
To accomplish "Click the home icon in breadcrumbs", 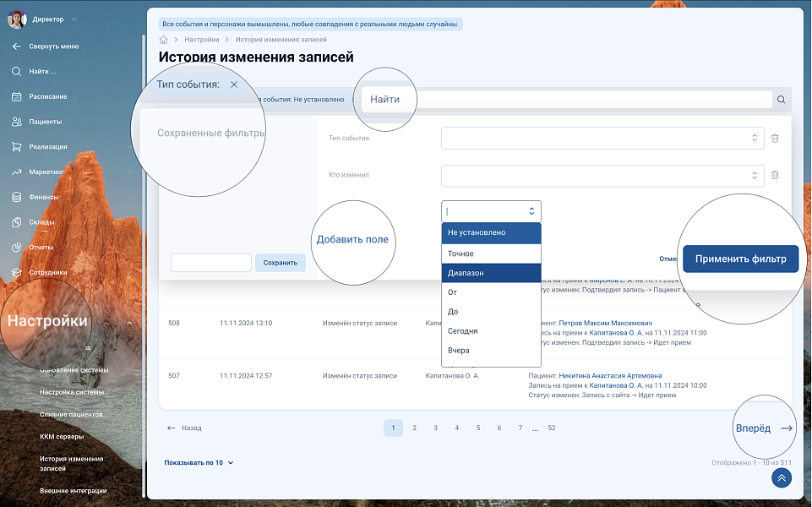I will click(163, 40).
